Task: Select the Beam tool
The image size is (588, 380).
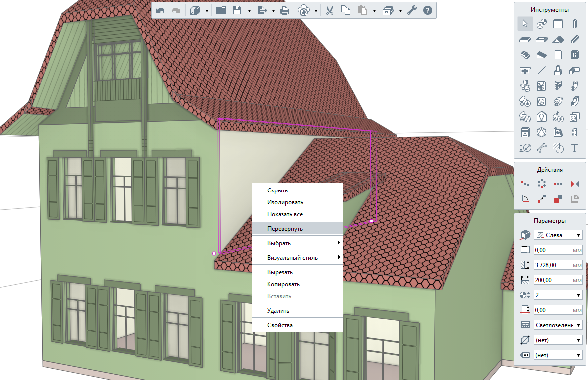Action: pos(575,39)
